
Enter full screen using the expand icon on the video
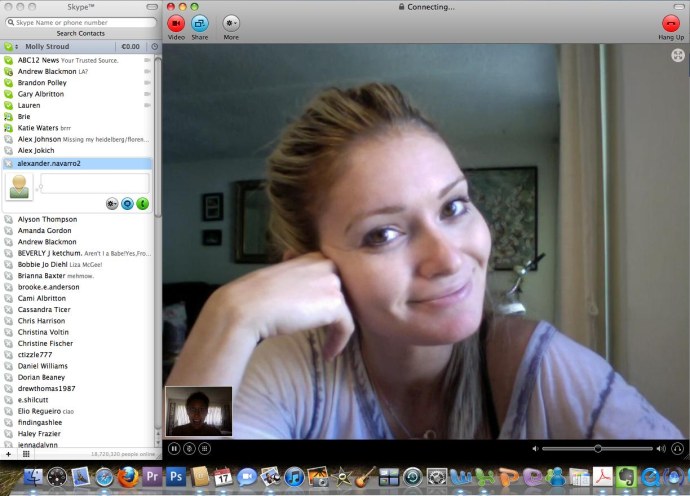coord(678,55)
